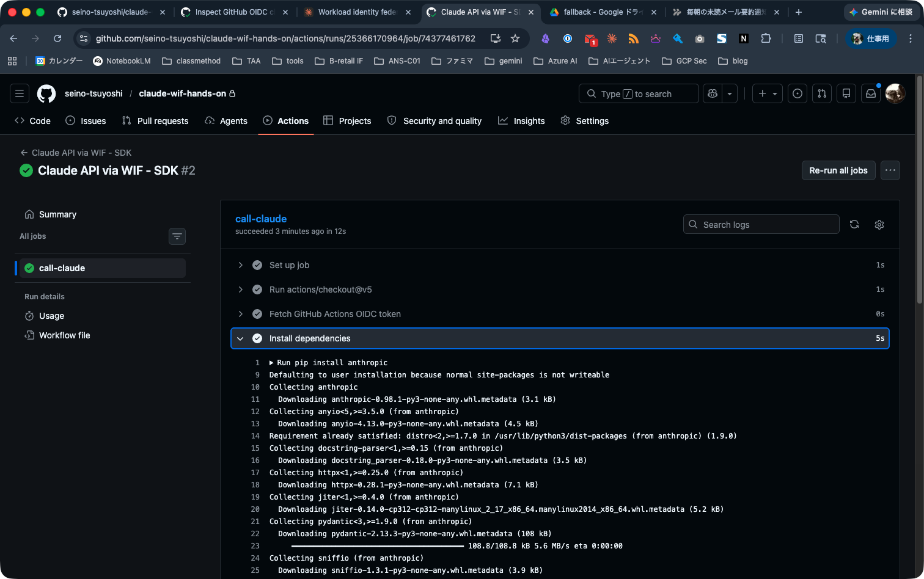
Task: Open the Actions tab
Action: (x=286, y=121)
